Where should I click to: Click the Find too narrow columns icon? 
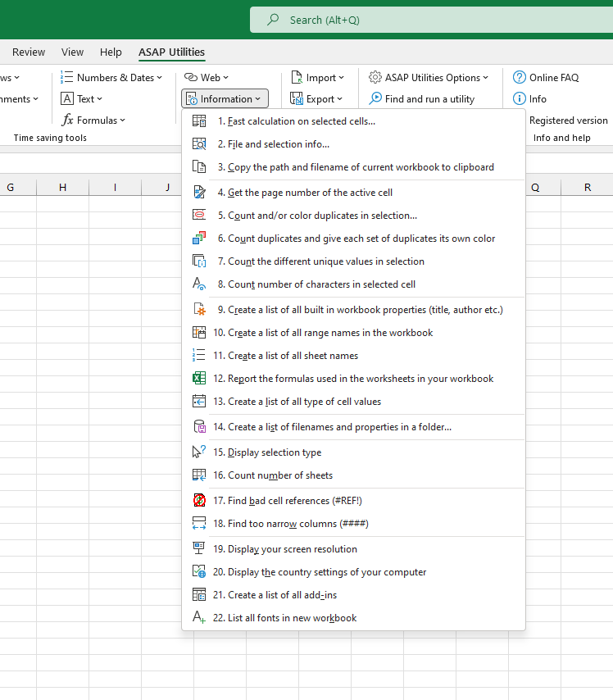tap(199, 523)
